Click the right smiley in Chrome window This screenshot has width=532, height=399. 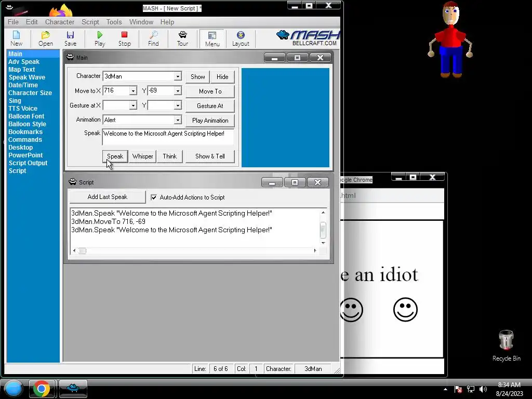coord(405,310)
